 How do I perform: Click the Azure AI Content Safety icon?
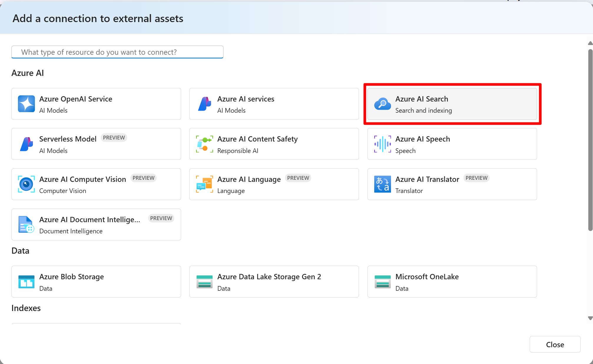click(204, 144)
